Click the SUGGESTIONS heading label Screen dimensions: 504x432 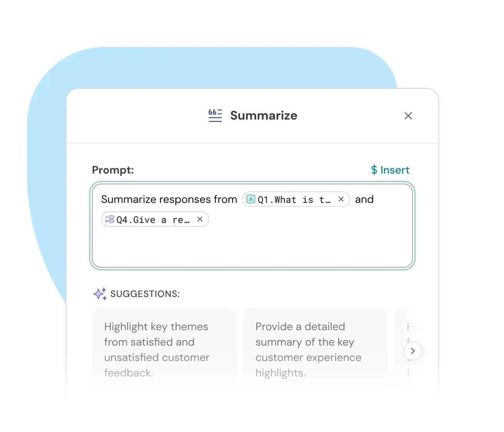coord(145,294)
